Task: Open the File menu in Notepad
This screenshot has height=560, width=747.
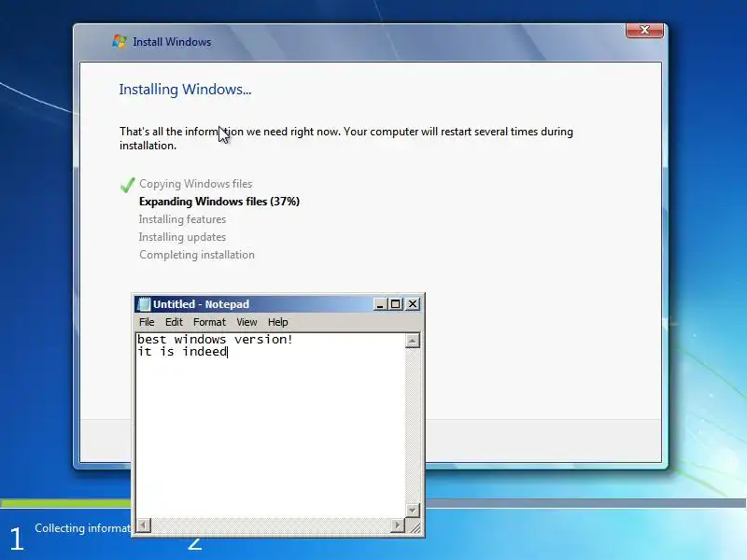Action: [147, 322]
